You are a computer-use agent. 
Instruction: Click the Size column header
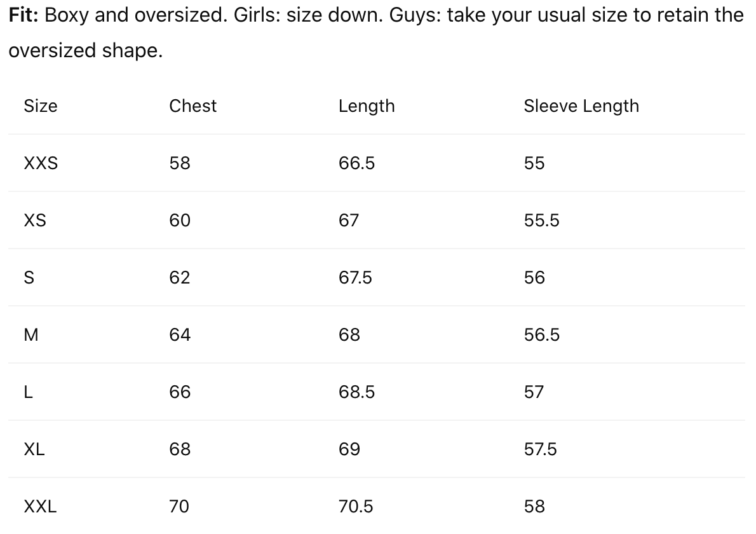point(40,106)
